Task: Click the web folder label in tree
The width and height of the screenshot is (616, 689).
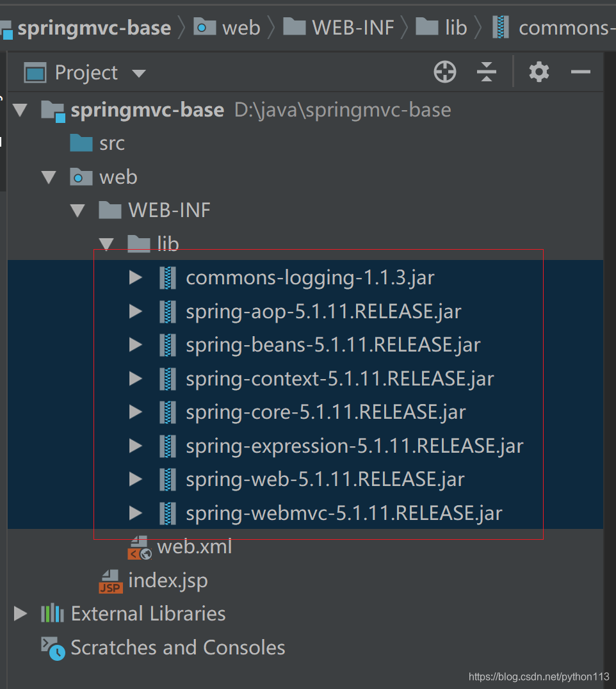Action: pyautogui.click(x=118, y=177)
